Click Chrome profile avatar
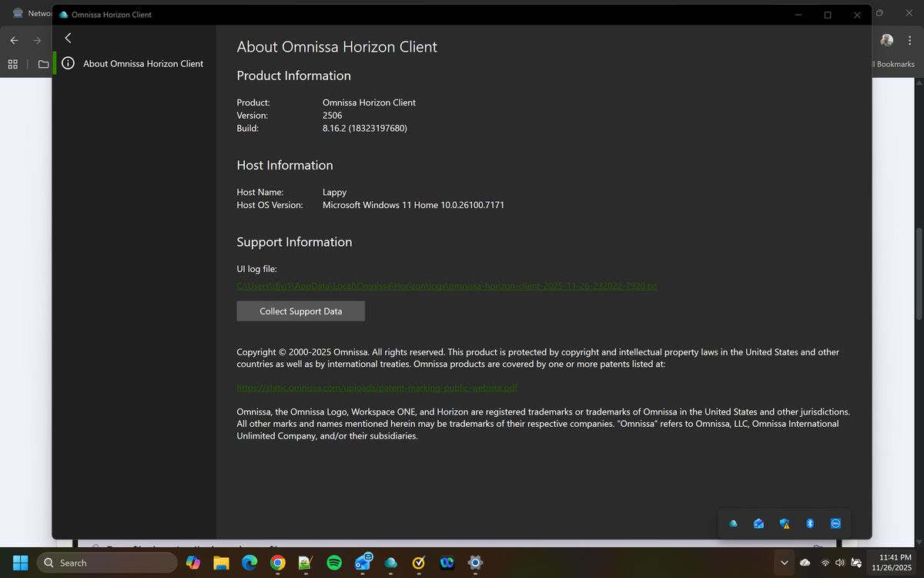Screen dimensions: 924x578 [887, 40]
